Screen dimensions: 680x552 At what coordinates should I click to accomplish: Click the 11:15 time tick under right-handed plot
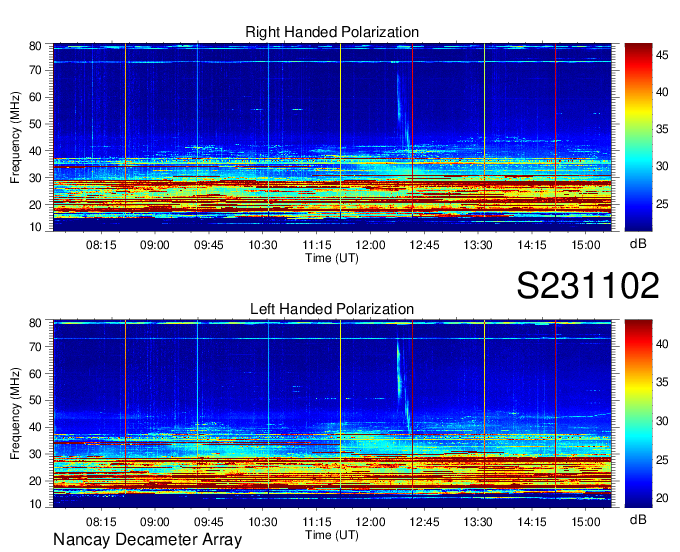[317, 245]
